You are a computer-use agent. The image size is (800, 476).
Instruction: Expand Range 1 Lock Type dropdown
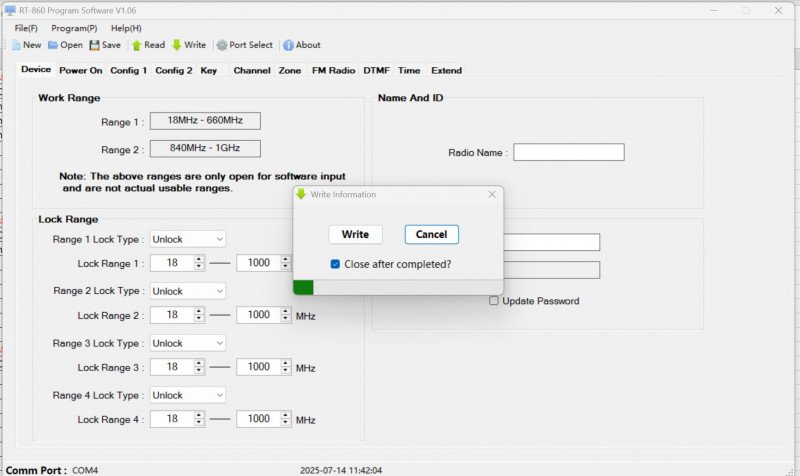click(188, 239)
